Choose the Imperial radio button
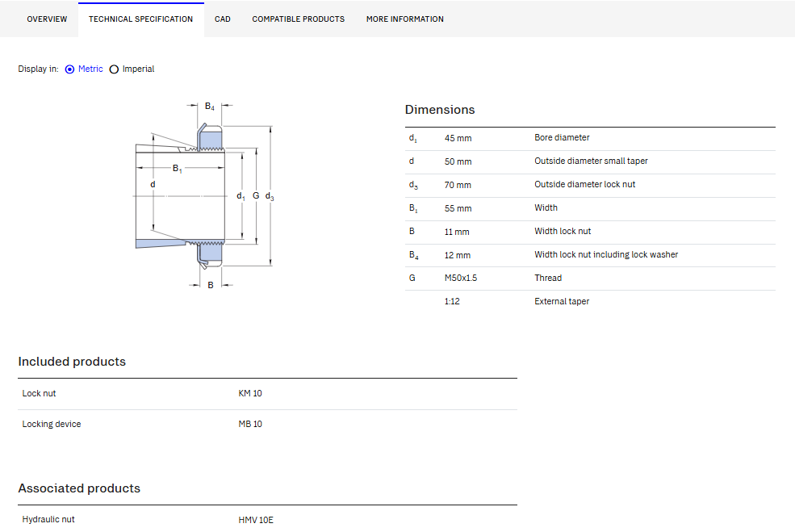 114,69
